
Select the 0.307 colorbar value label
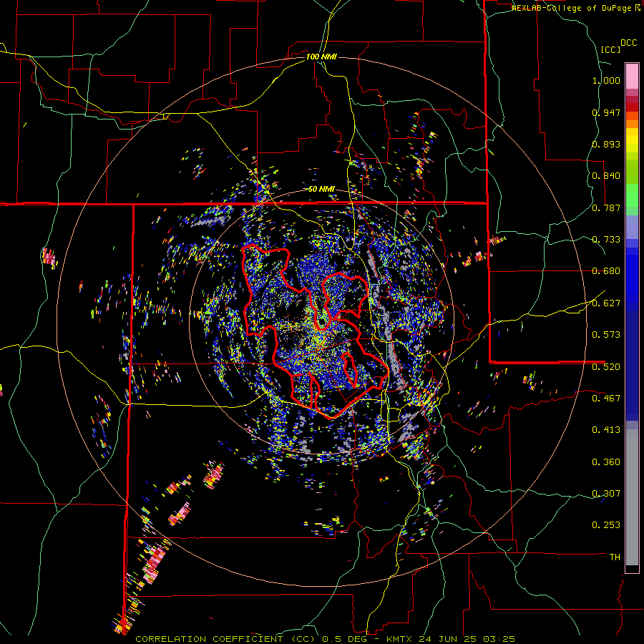(606, 493)
